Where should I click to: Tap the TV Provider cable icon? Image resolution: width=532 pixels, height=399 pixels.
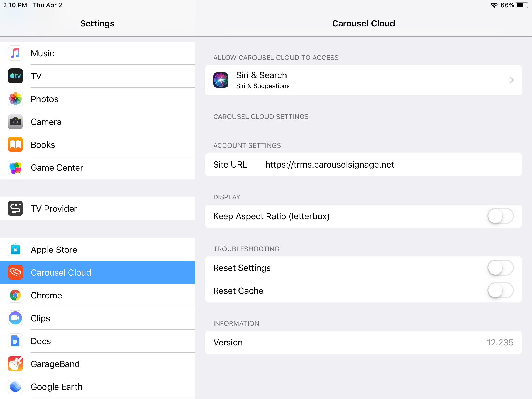point(15,209)
